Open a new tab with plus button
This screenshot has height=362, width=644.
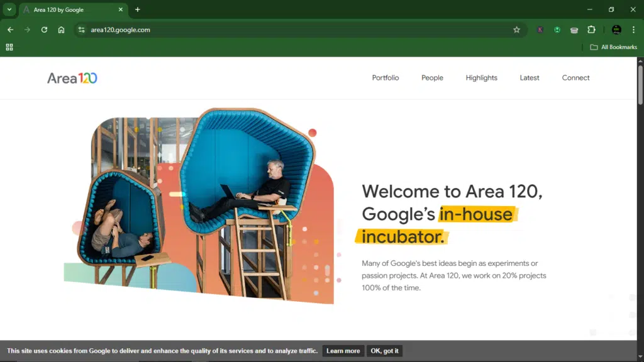(138, 9)
